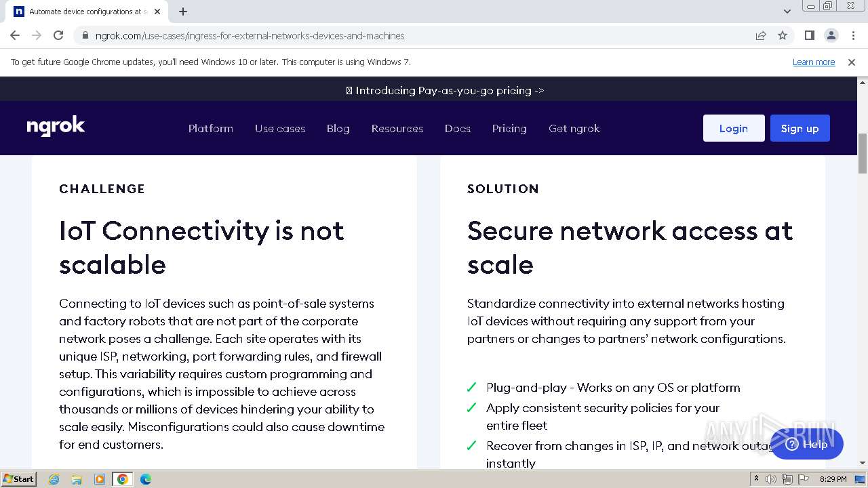This screenshot has height=488, width=868.
Task: Click the ngrok logo
Action: pyautogui.click(x=56, y=127)
